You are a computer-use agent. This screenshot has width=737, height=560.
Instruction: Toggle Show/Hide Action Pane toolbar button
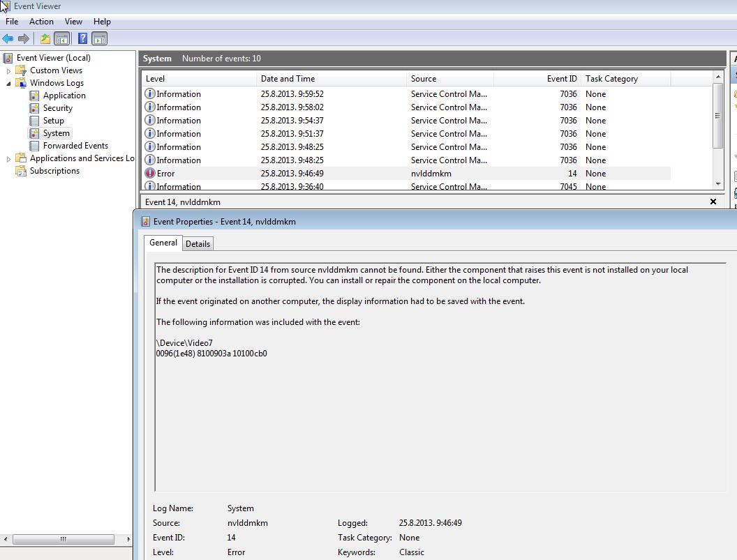[100, 39]
